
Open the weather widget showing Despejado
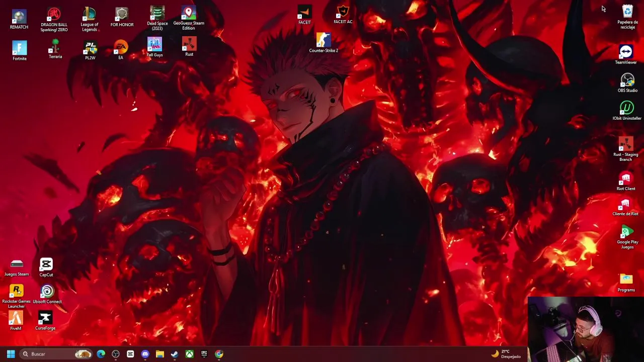(507, 354)
